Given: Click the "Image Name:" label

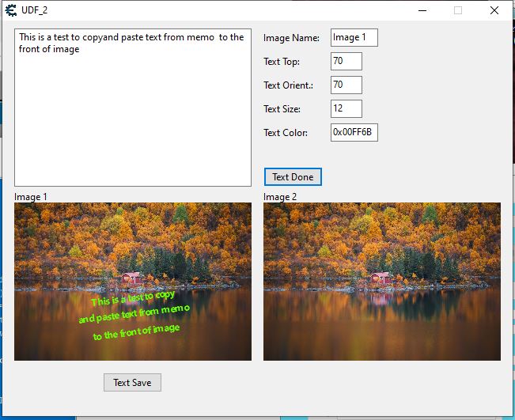Looking at the screenshot, I should coord(291,38).
